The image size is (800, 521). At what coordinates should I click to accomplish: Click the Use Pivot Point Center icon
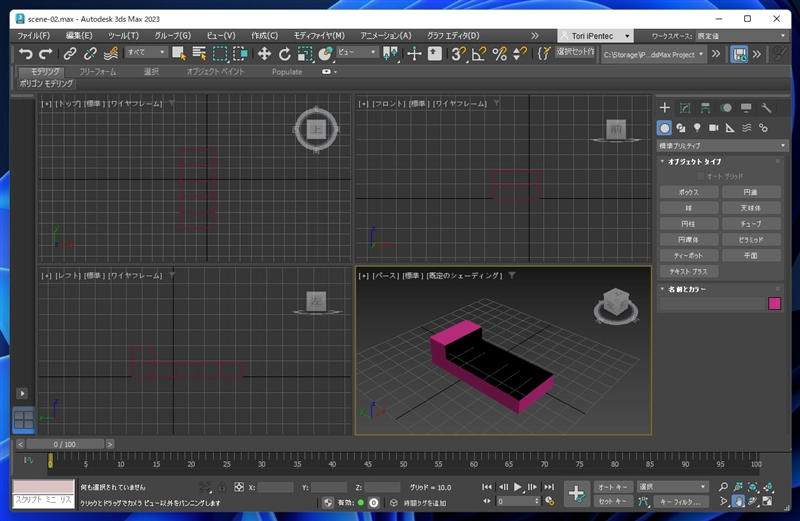click(390, 54)
